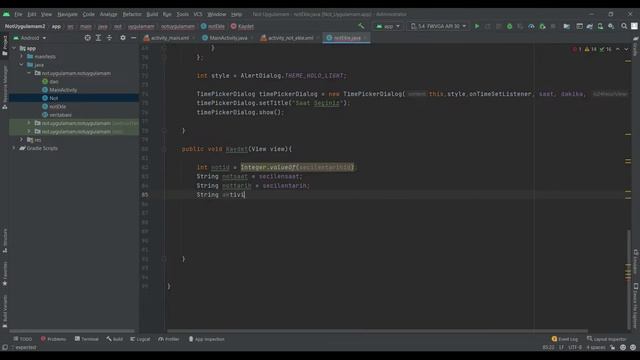Start debugging with the green bug icon
Screen dimensions: 640x360
pyautogui.click(x=509, y=26)
